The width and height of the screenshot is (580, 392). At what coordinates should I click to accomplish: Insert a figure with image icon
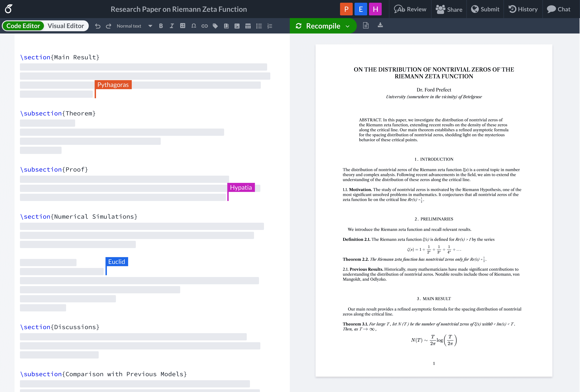[x=237, y=26]
